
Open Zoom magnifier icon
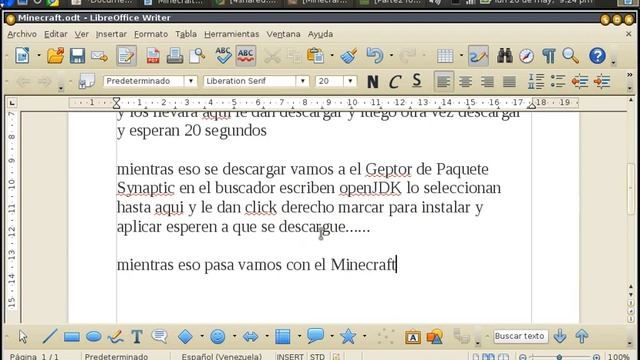pyautogui.click(x=570, y=56)
